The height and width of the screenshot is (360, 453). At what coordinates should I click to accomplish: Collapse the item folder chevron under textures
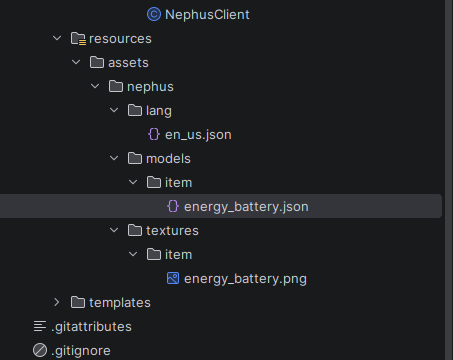pyautogui.click(x=133, y=254)
